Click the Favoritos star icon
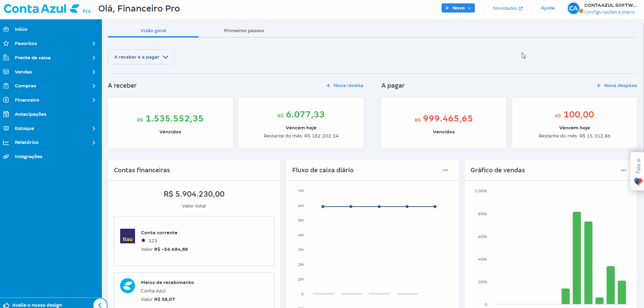644x308 pixels. [x=6, y=43]
